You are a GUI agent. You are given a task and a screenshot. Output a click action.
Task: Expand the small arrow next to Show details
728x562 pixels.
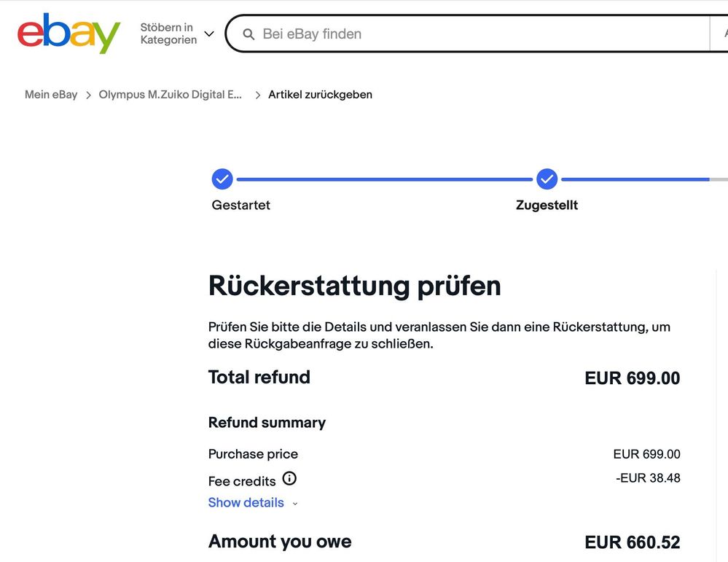[295, 503]
